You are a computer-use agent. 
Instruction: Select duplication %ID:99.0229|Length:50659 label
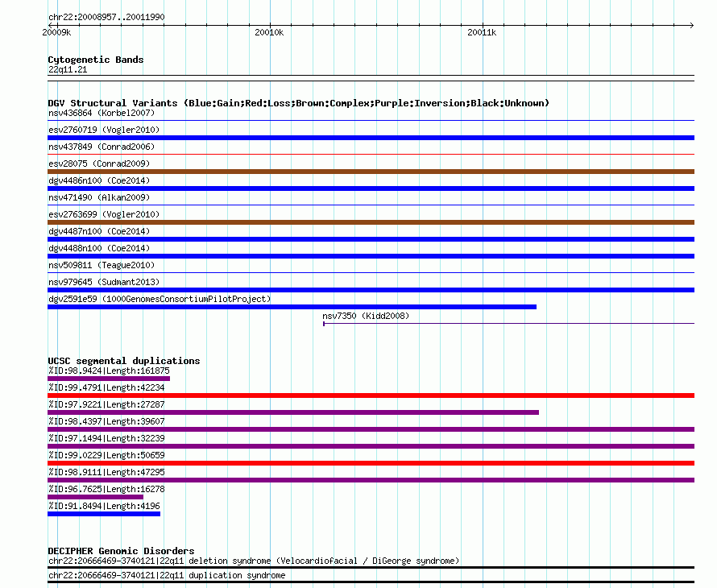106,455
